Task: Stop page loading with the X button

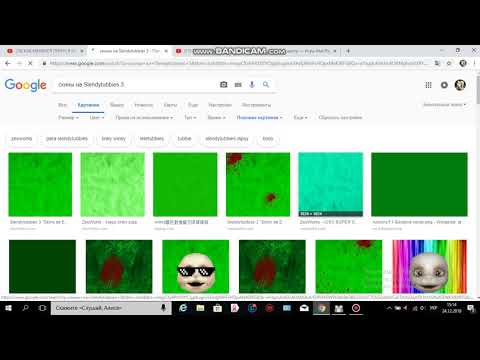Action: (30, 63)
